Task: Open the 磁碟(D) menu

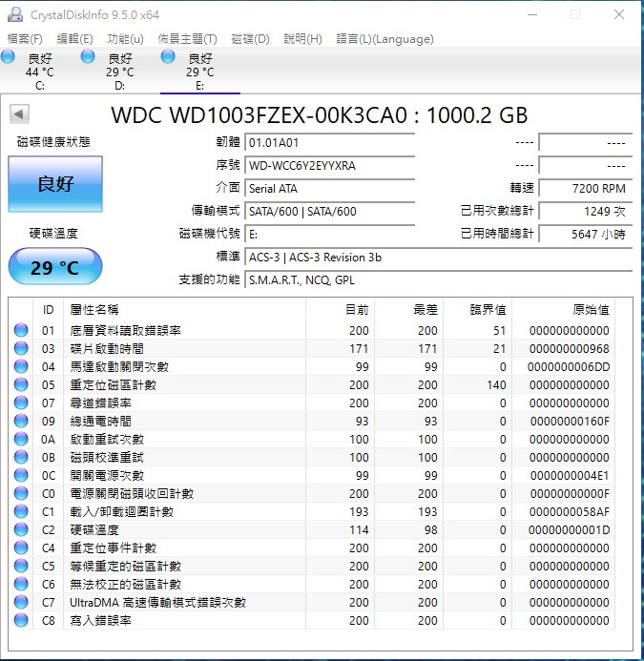Action: coord(250,39)
